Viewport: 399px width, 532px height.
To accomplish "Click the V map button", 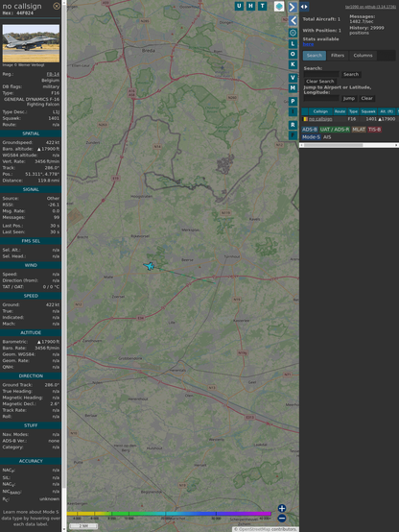I will [x=293, y=78].
